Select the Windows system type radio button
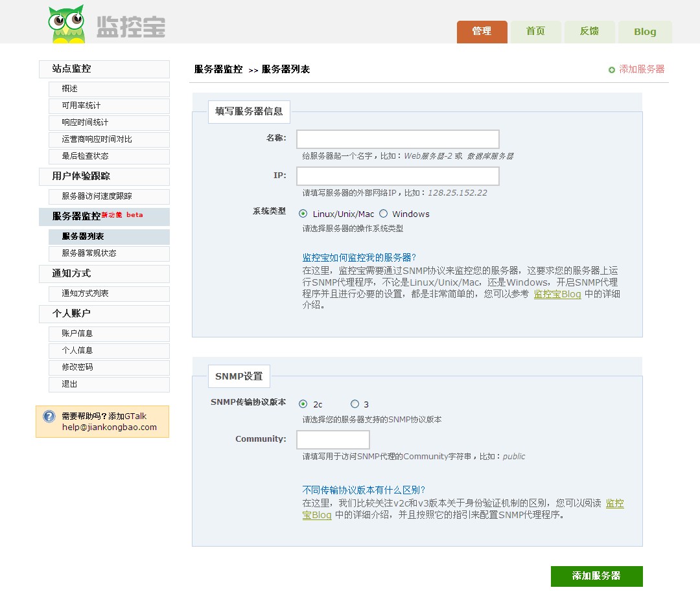 tap(383, 214)
